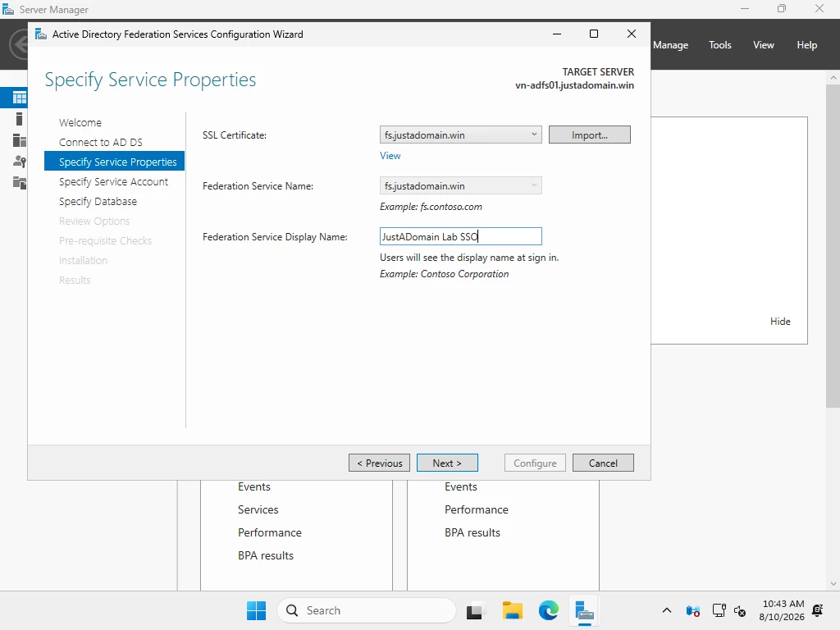Screen dimensions: 840x630
Task: Open the Federation Service Name dropdown
Action: pos(461,186)
